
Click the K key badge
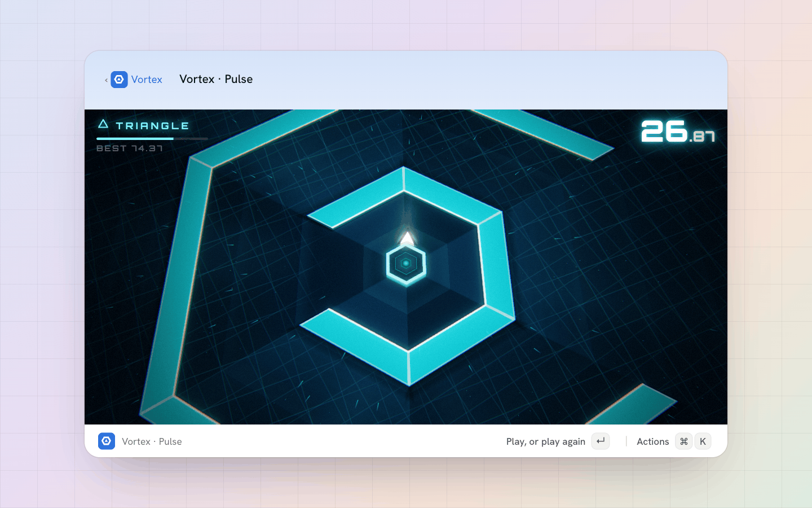703,441
